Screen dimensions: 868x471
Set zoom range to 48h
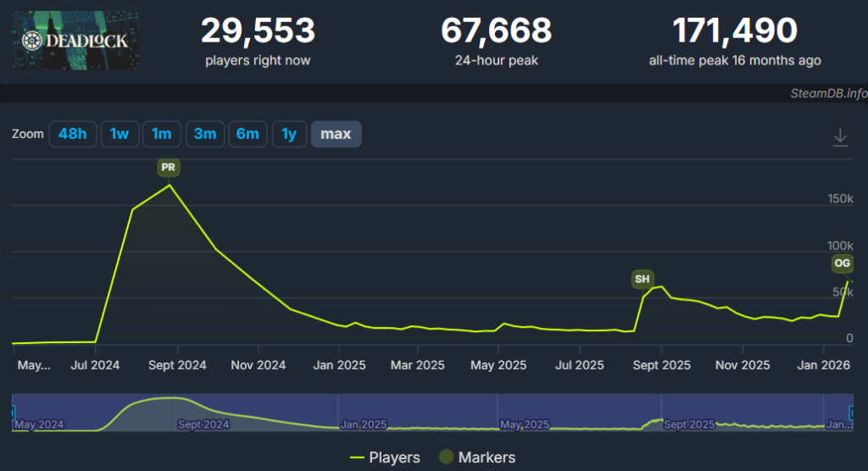tap(72, 134)
